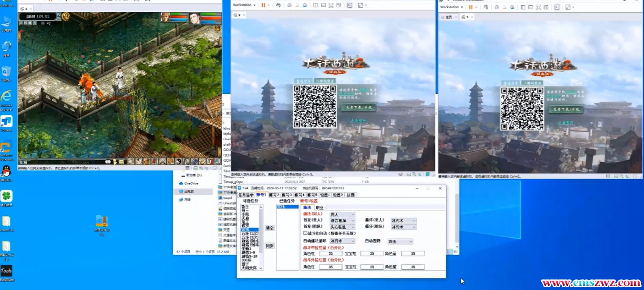Click the 清空 button
Image resolution: width=644 pixels, height=290 pixels.
270,228
